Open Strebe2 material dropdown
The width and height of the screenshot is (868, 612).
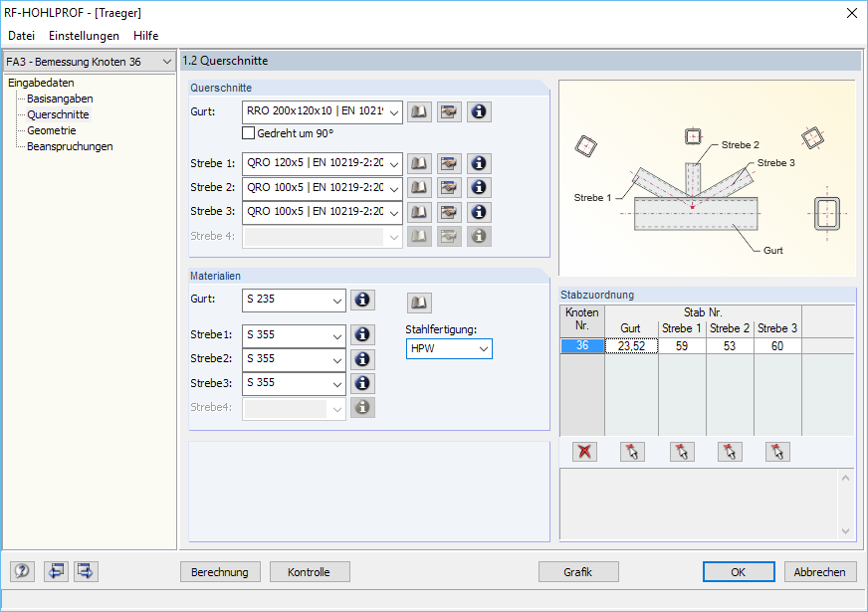point(294,359)
